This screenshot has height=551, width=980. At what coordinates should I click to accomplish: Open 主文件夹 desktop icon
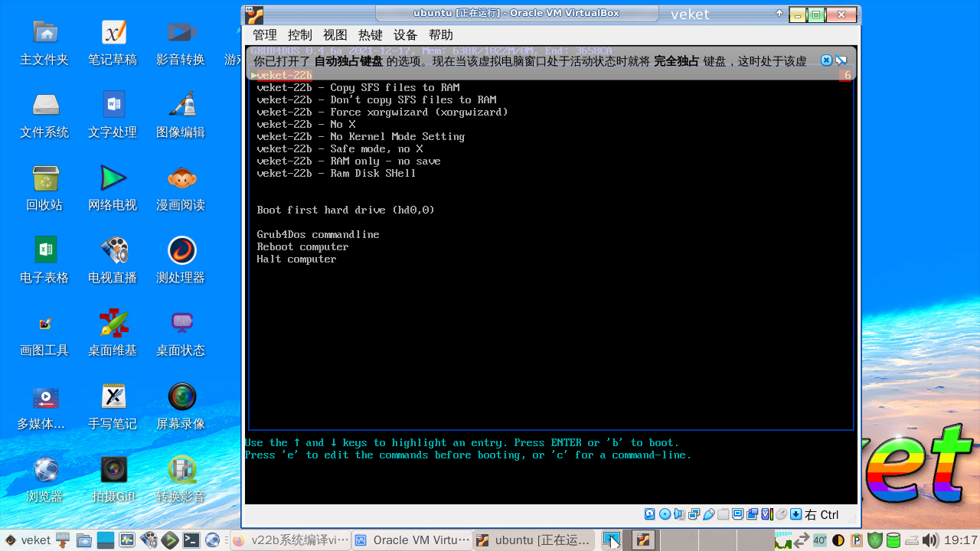point(44,44)
